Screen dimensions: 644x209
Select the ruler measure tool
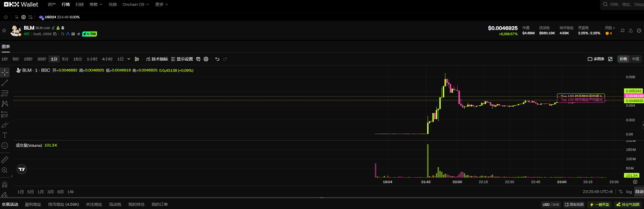(x=5, y=160)
